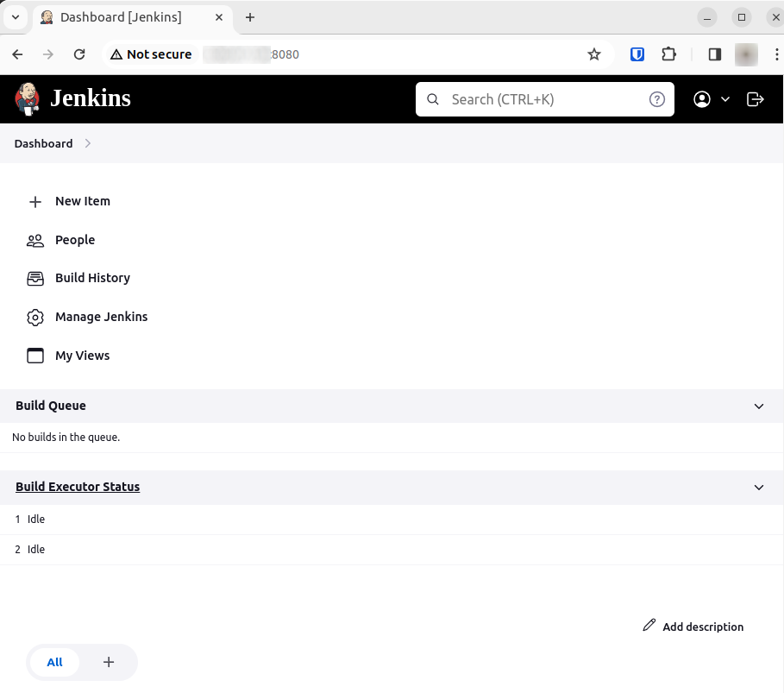Collapse the Build Queue panel
This screenshot has width=784, height=693.
click(x=759, y=406)
